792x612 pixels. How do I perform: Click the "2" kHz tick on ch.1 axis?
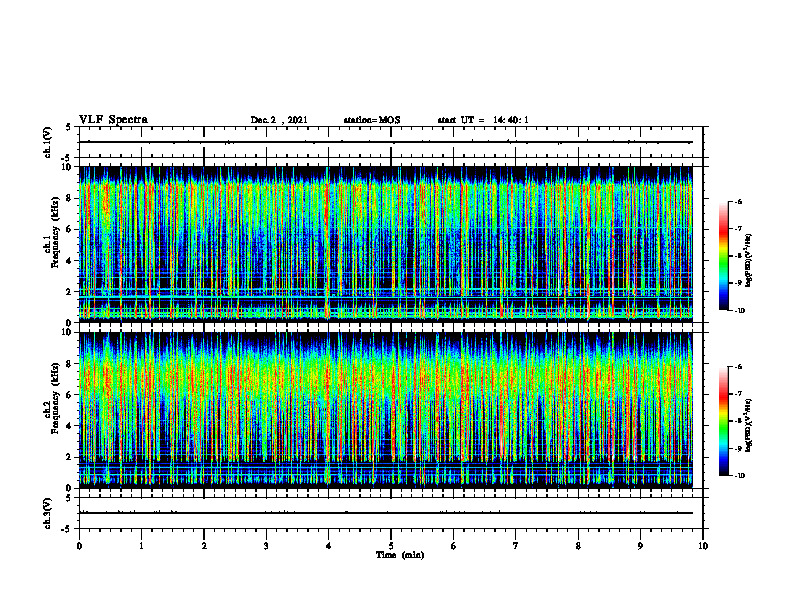70,292
